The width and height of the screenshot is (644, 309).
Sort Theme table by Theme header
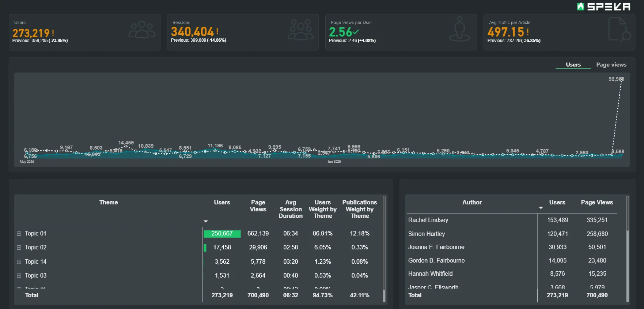(109, 202)
